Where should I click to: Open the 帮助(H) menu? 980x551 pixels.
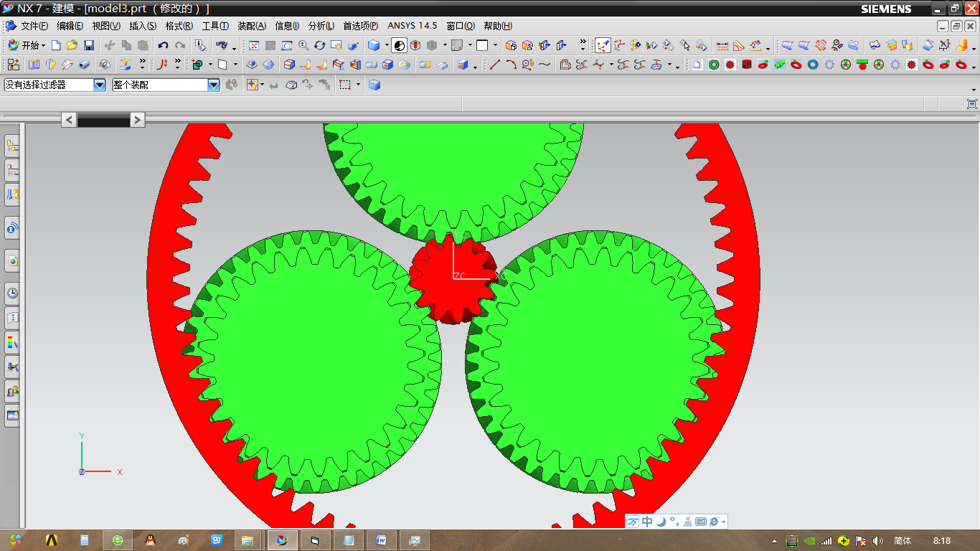(x=498, y=26)
